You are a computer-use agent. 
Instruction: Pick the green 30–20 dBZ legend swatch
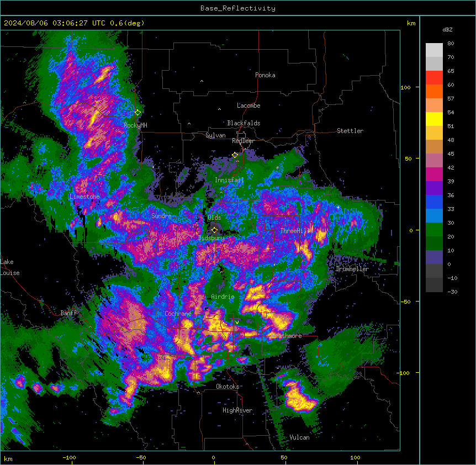(x=434, y=230)
